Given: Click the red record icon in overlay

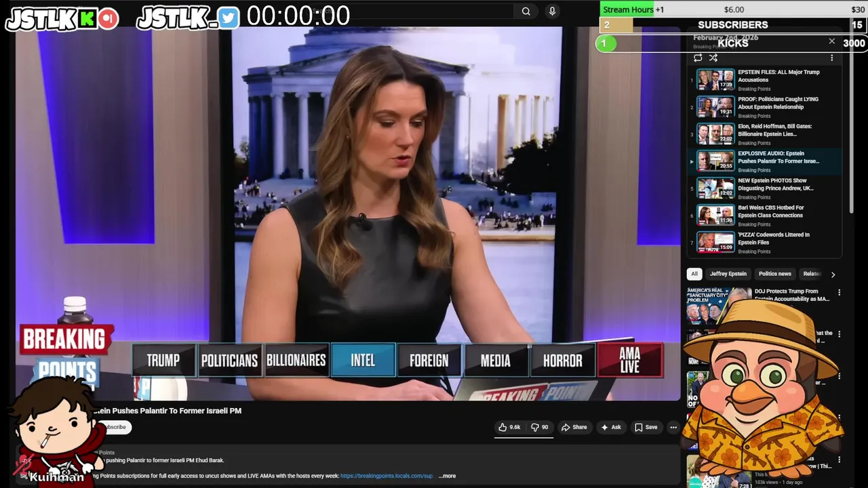Looking at the screenshot, I should [x=108, y=18].
